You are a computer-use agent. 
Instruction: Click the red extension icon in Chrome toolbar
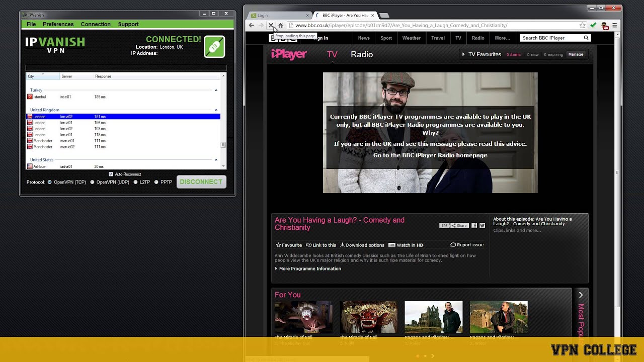604,25
